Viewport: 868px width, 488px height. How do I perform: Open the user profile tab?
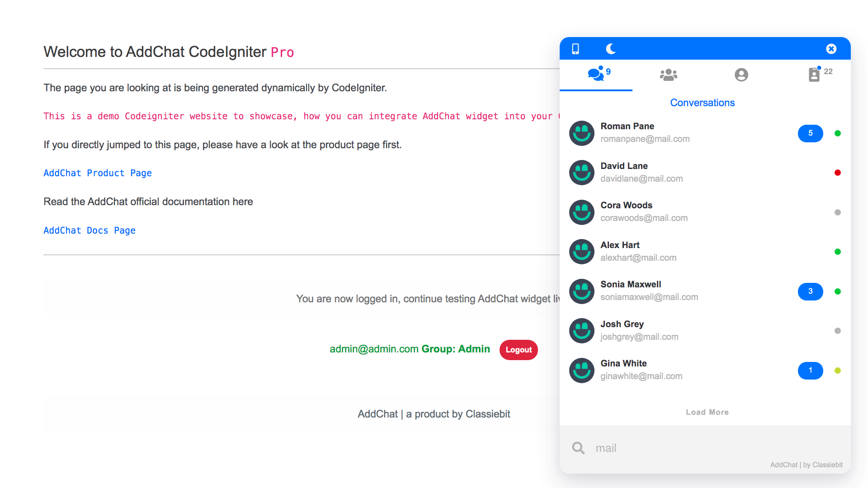click(x=741, y=75)
